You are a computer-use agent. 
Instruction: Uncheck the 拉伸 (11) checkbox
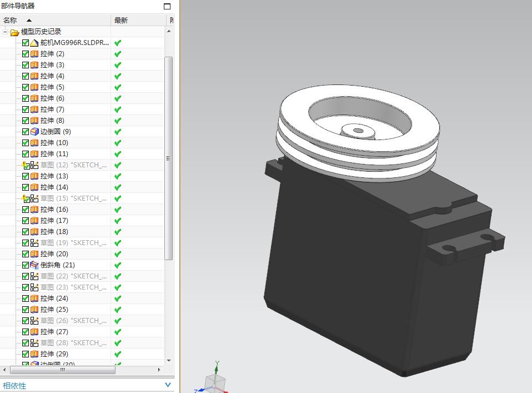click(26, 154)
